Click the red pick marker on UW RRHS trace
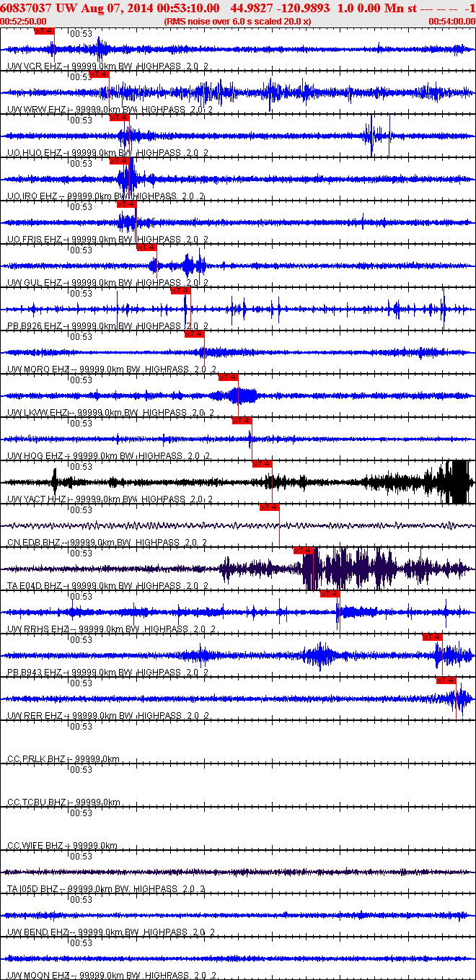Screen dimensions: 476x980 (330, 594)
